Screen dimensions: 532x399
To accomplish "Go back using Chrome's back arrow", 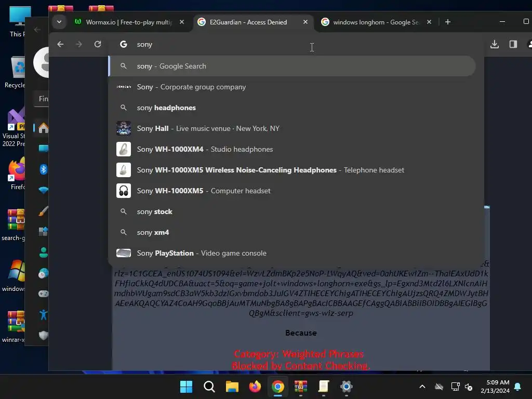I will pos(60,44).
